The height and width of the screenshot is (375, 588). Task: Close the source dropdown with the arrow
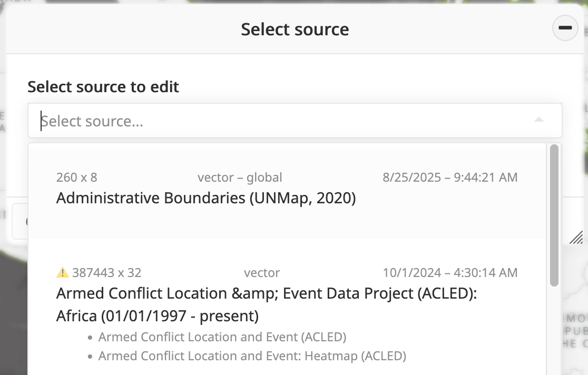(538, 121)
